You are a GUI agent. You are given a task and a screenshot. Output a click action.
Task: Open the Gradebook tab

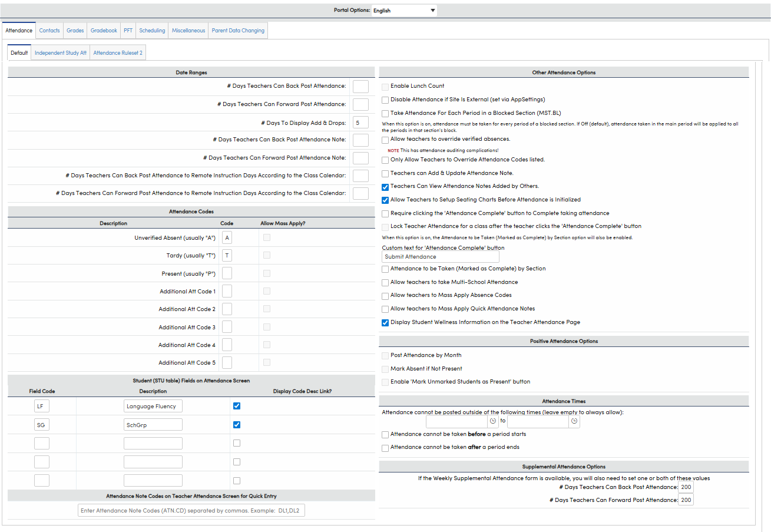click(x=104, y=31)
